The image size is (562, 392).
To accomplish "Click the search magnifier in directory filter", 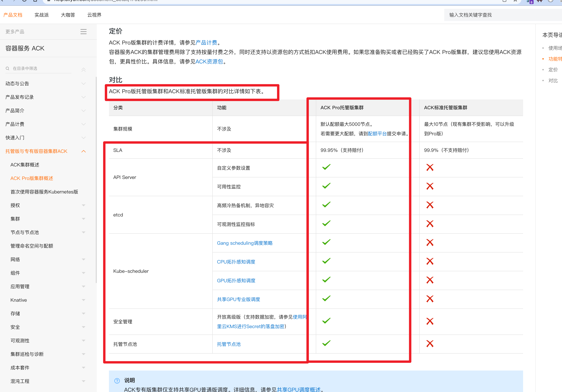I will [8, 68].
